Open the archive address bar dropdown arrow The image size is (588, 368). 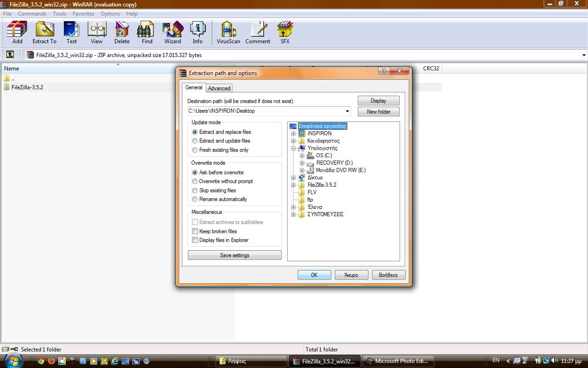point(584,55)
